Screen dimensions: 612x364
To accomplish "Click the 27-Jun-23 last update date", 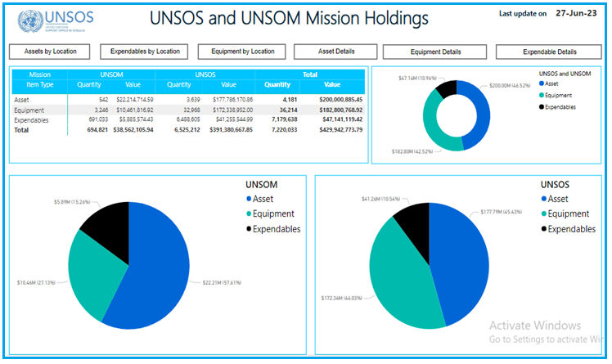I will pyautogui.click(x=576, y=13).
